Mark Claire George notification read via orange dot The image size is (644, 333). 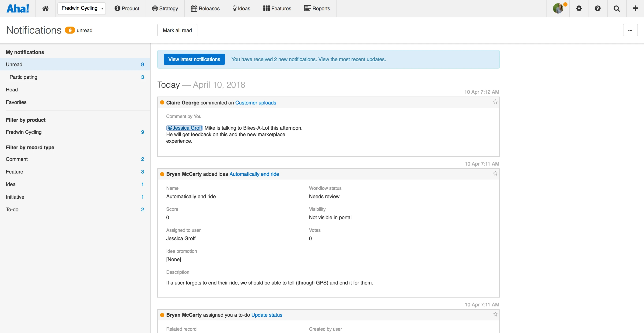(x=162, y=102)
